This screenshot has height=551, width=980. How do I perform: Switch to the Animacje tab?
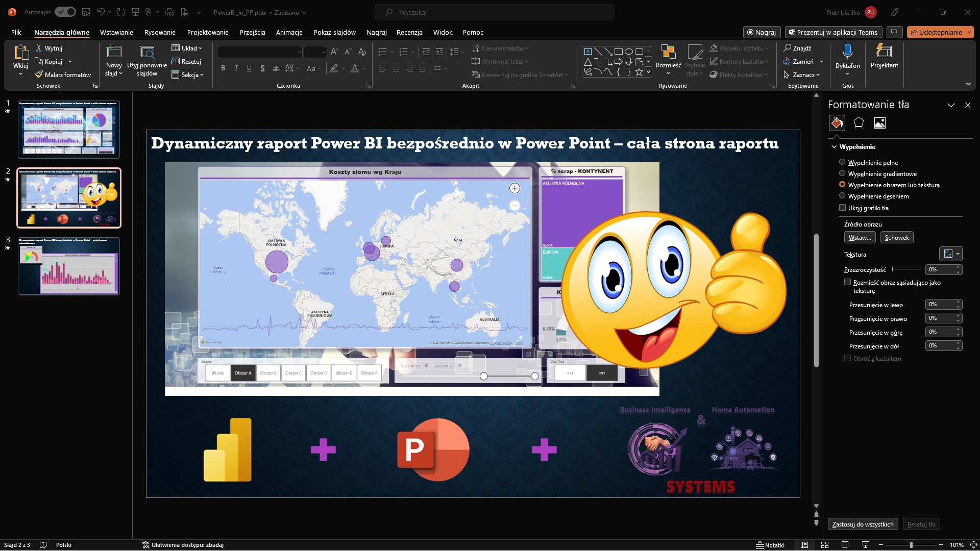[289, 32]
